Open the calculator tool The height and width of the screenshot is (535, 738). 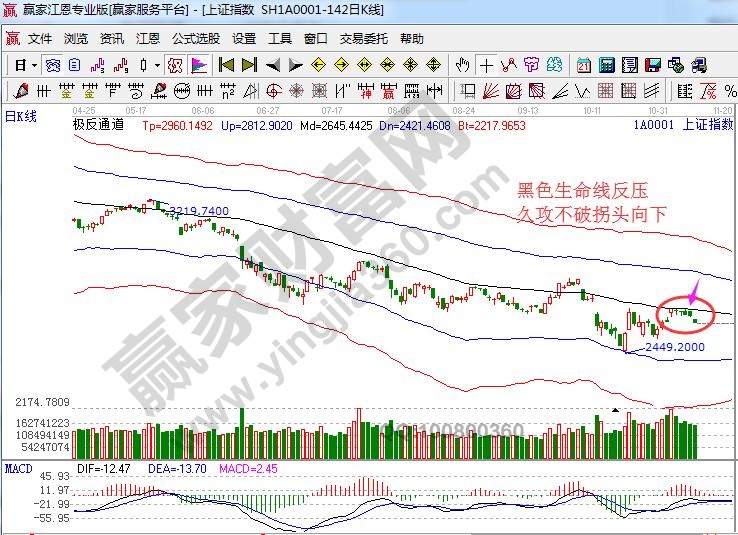606,66
